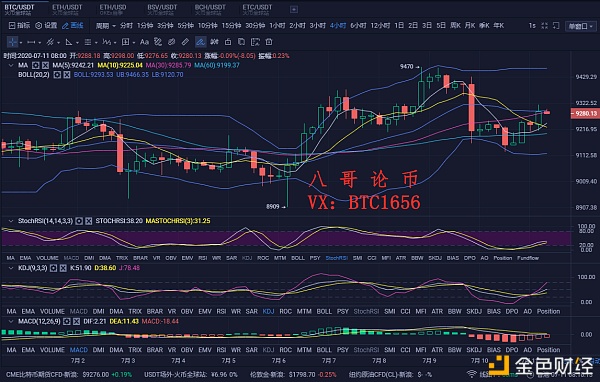Open the 单窗口 window layout dropdown
This screenshot has height=382, width=600.
(x=580, y=26)
